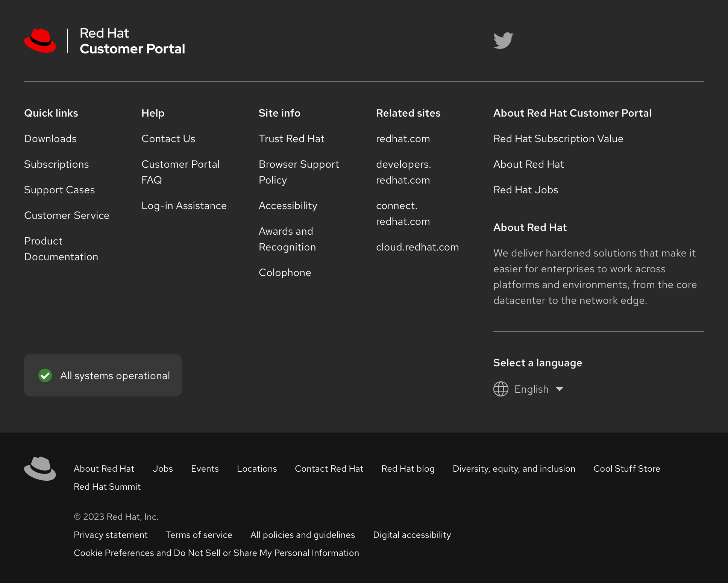
Task: Open the Privacy statement page
Action: (x=111, y=535)
